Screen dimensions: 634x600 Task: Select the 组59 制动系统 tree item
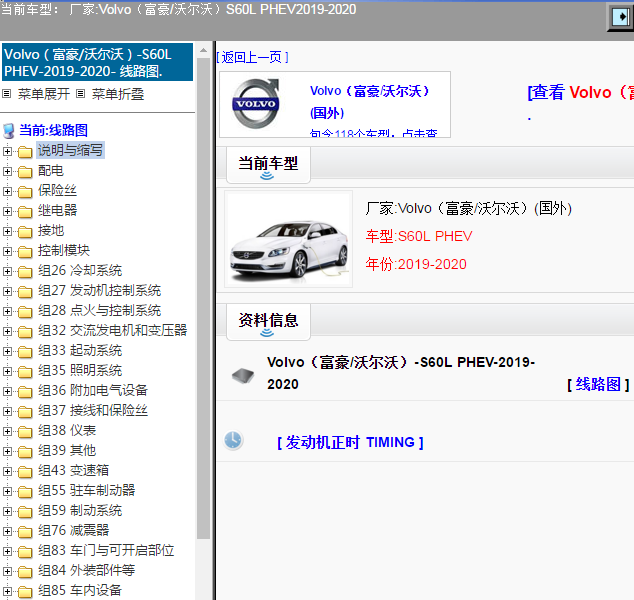point(80,511)
